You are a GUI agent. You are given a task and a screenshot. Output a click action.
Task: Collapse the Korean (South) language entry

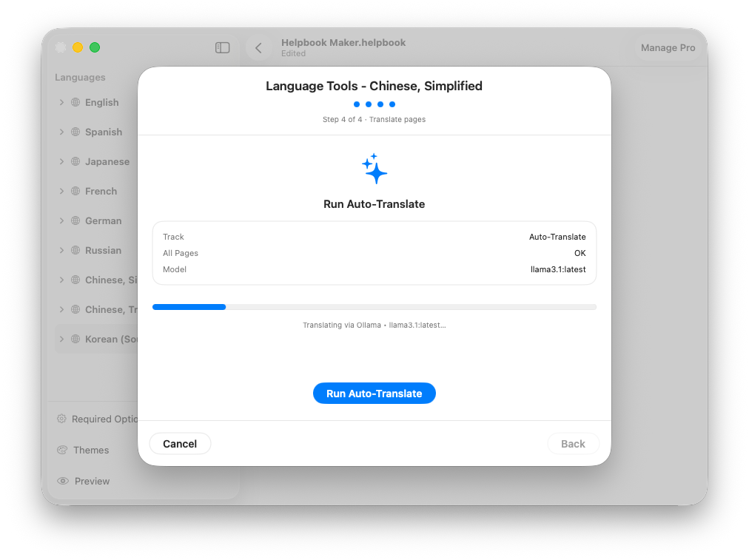point(63,339)
